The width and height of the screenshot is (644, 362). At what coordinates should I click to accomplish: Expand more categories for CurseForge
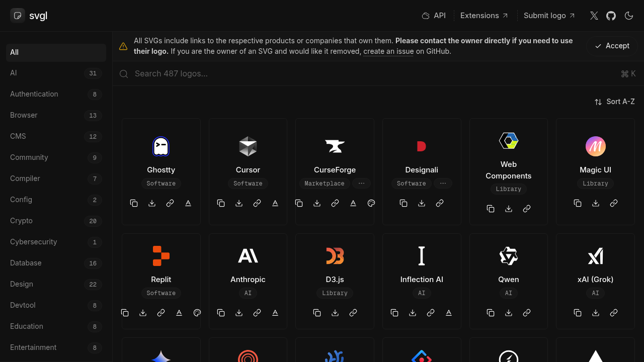pyautogui.click(x=361, y=184)
